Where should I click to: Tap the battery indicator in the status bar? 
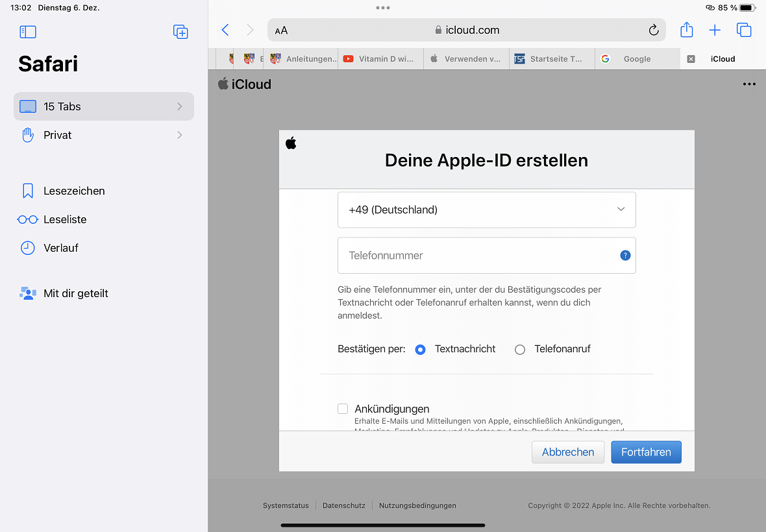coord(747,8)
